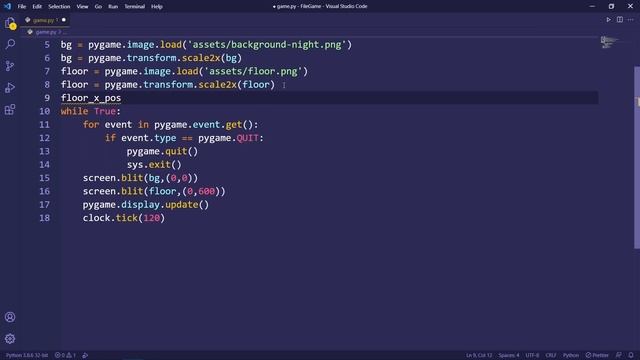Open editor More Actions ellipsis
Viewport: 640px width, 360px height.
[x=631, y=20]
